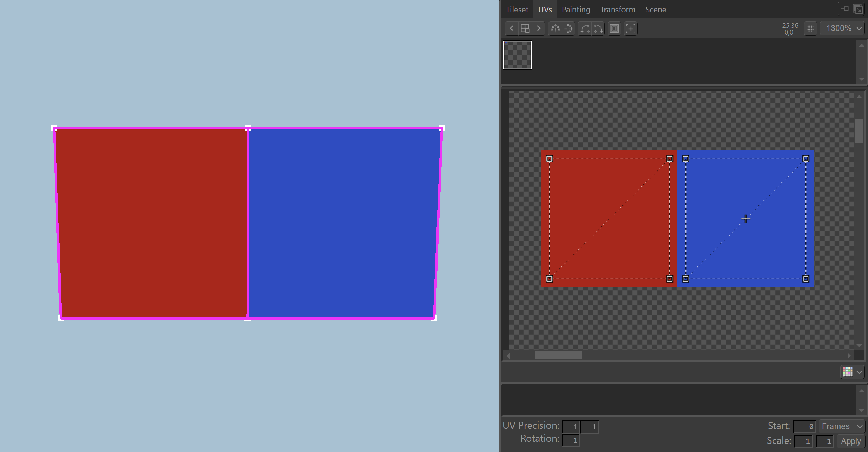Click the UV editor horizontal scrollbar thumb
868x452 pixels.
pyautogui.click(x=558, y=356)
